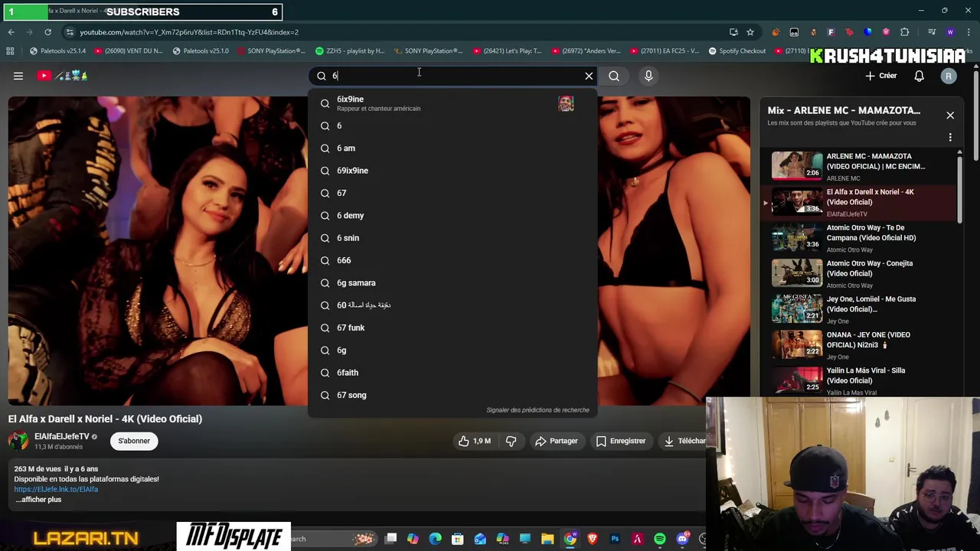Click the Télécharger download button
Viewport: 980px width, 551px height.
click(x=684, y=441)
